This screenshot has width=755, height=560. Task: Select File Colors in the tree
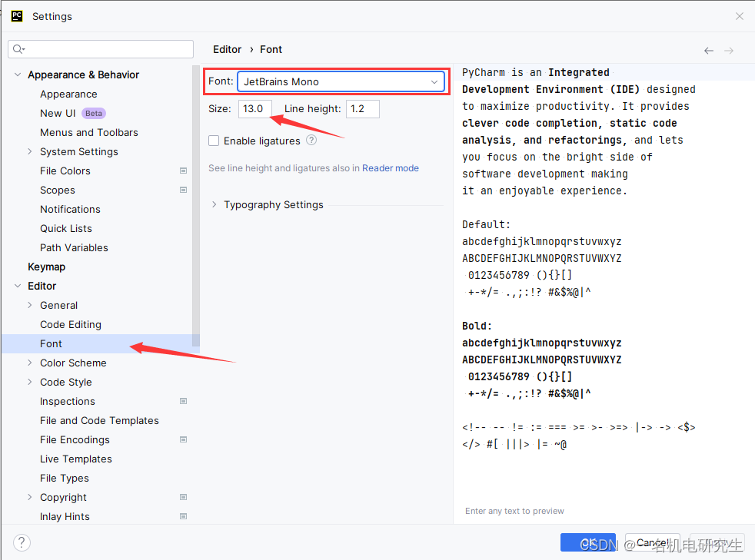(x=65, y=171)
